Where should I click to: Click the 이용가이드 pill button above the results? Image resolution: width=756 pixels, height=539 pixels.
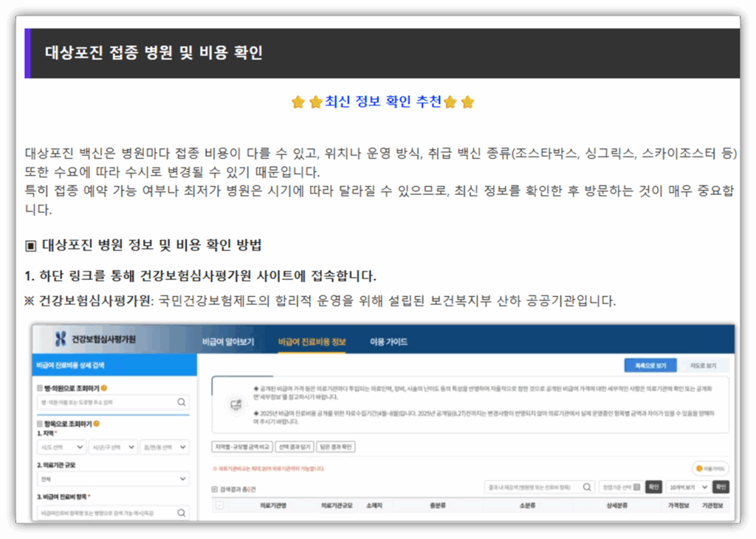pyautogui.click(x=710, y=468)
